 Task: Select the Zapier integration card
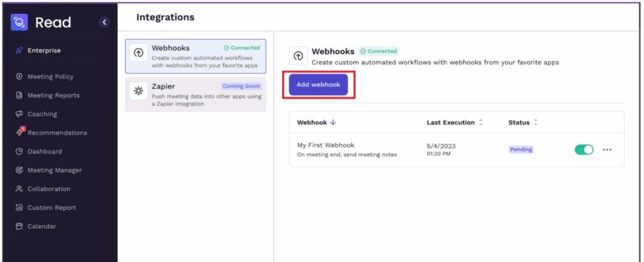coord(196,95)
